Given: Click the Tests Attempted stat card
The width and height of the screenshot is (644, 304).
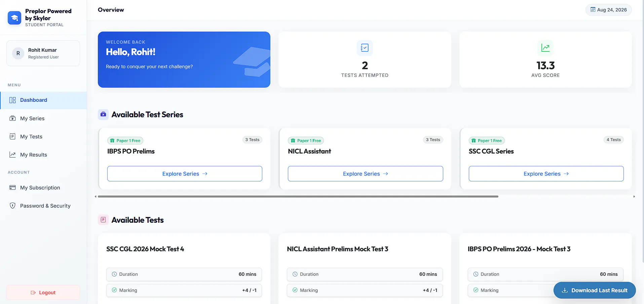Looking at the screenshot, I should coord(365,59).
